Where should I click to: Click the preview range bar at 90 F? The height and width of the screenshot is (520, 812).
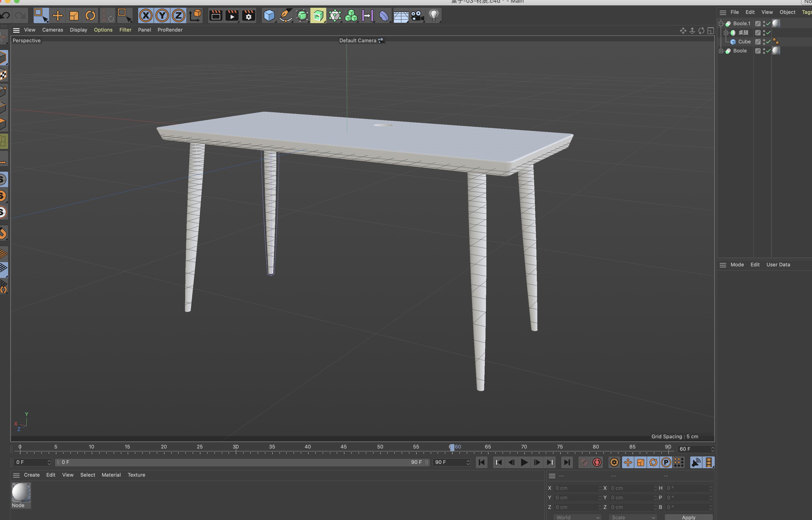click(416, 462)
